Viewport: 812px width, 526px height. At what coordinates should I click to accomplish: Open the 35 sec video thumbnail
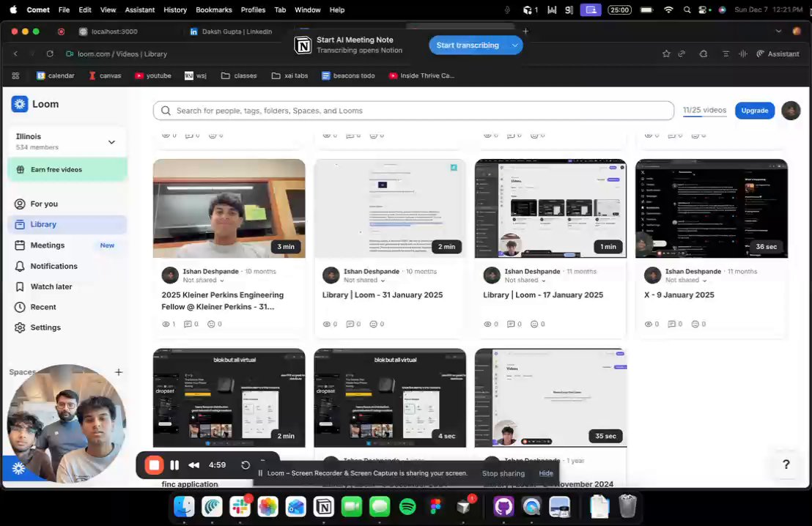[x=550, y=398]
